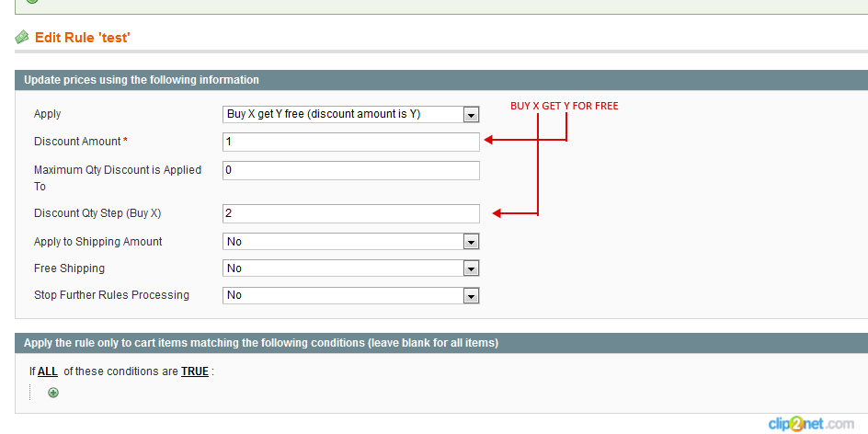Click the Maximum Qty Discount input field
Viewport: 868px width, 434px height.
click(x=351, y=170)
